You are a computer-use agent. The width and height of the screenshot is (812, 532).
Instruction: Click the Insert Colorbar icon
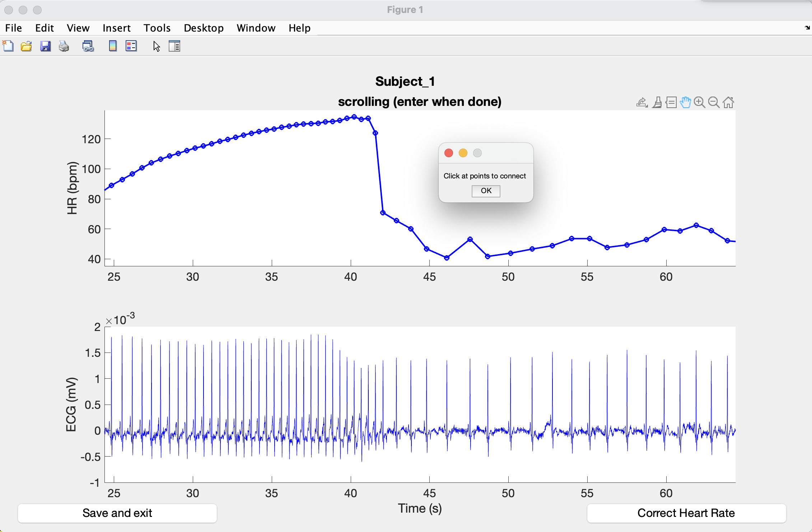pyautogui.click(x=113, y=46)
